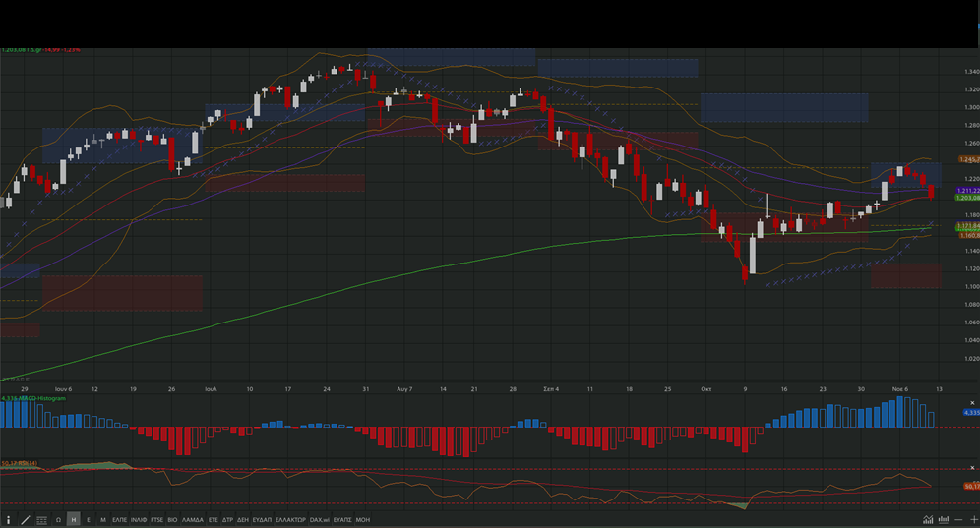Load the ΔΤΡ symbol
Image resolution: width=980 pixels, height=528 pixels.
227,520
